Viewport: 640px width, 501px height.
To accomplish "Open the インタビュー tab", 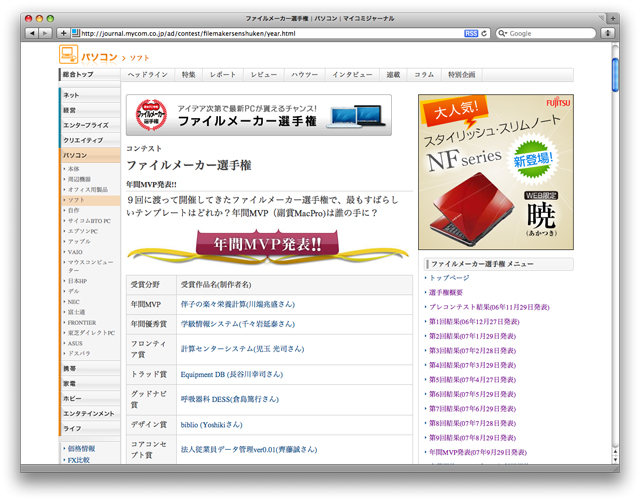I will (x=352, y=75).
